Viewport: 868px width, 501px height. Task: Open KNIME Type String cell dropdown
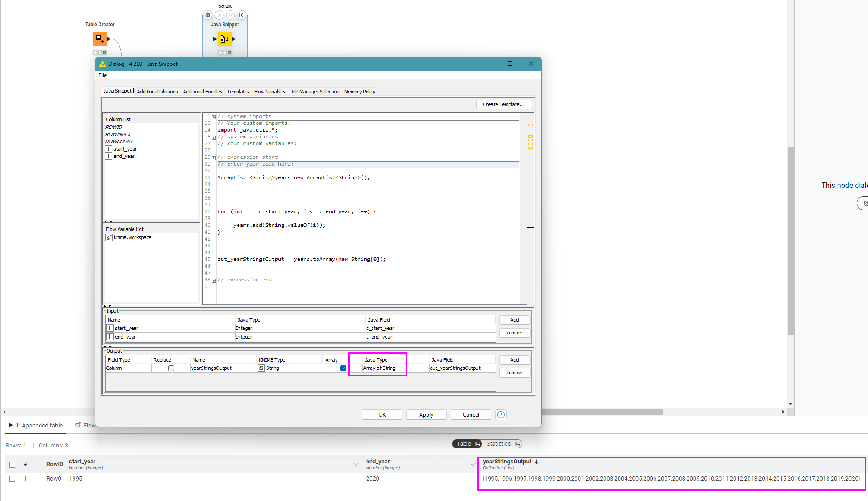[x=290, y=368]
